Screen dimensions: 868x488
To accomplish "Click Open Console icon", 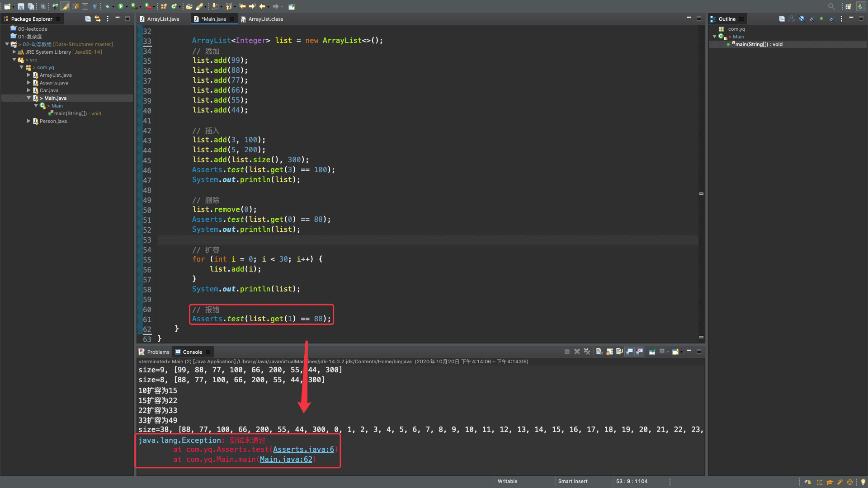I will click(x=675, y=352).
